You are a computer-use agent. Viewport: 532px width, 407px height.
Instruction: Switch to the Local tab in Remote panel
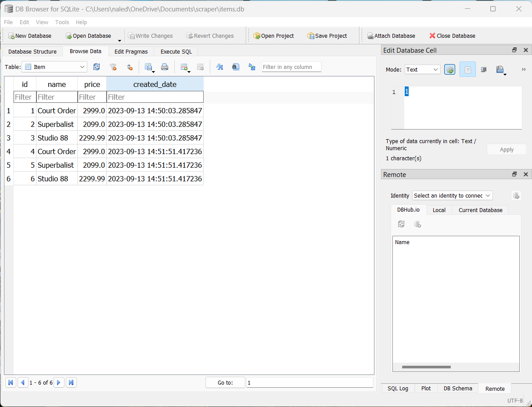[x=439, y=210]
